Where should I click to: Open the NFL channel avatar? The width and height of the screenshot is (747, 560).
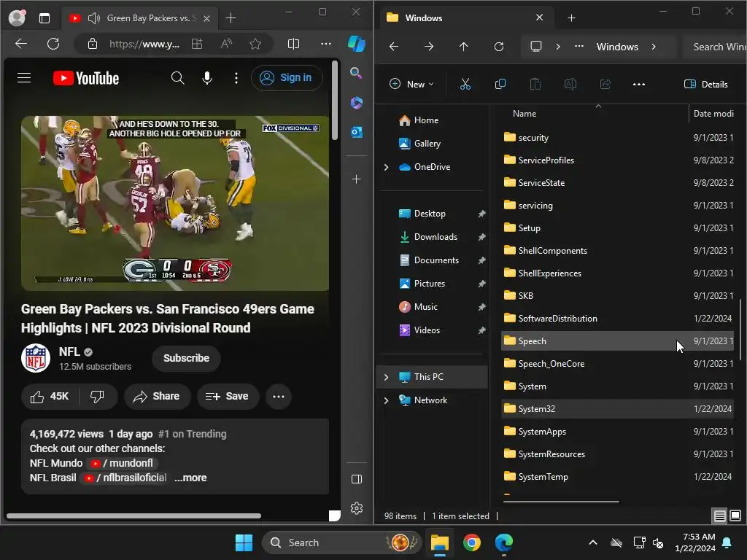pos(36,358)
